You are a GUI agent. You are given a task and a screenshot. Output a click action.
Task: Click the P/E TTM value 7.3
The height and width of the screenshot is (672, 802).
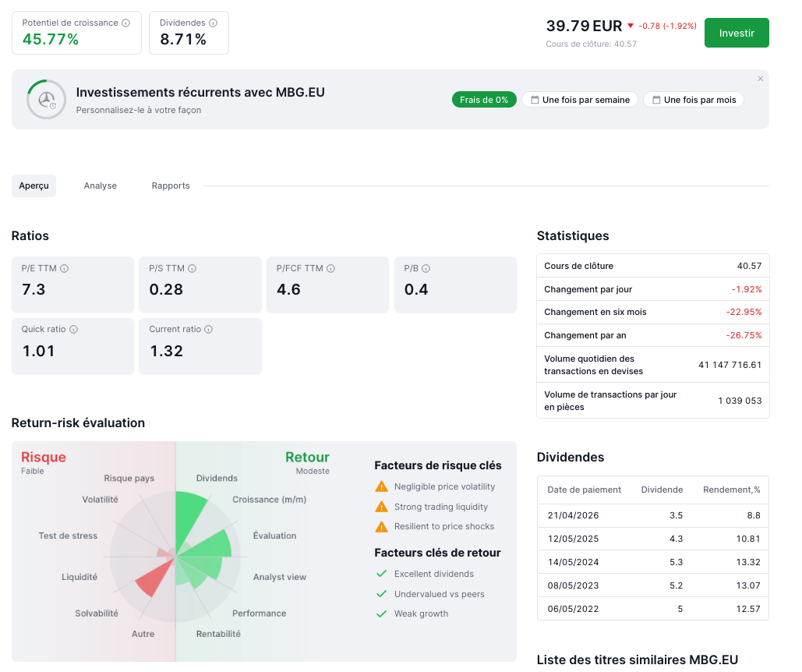point(34,289)
